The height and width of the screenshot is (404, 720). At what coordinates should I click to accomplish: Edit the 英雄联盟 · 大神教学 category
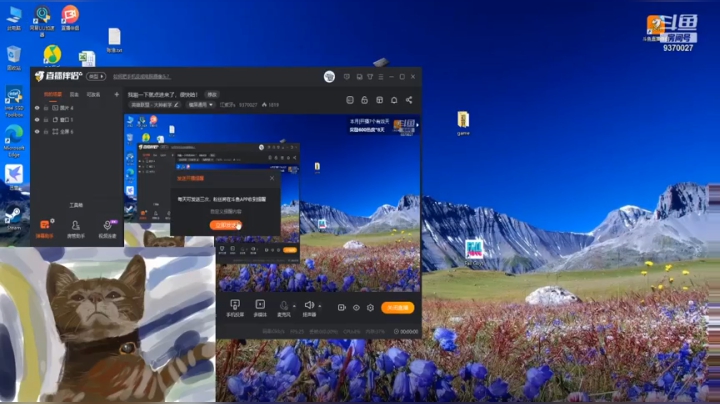(155, 105)
